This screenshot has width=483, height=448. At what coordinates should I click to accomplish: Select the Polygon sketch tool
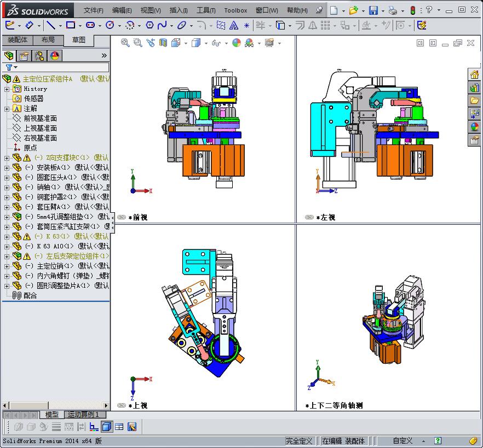(x=150, y=25)
